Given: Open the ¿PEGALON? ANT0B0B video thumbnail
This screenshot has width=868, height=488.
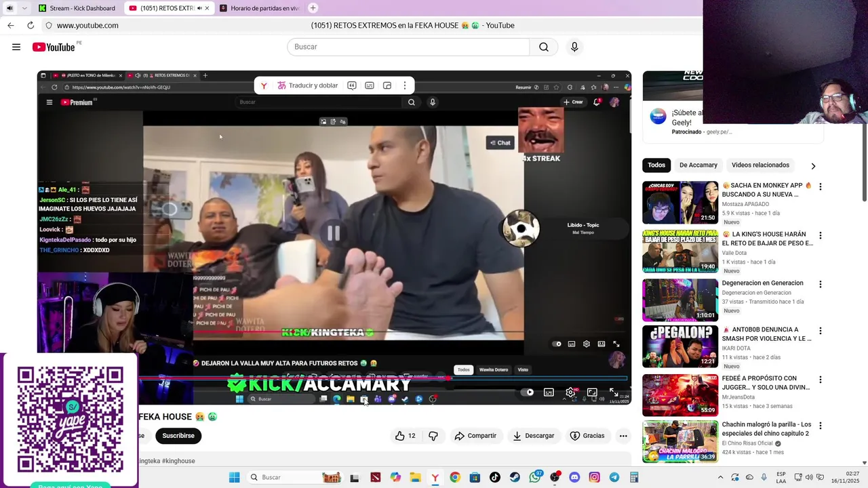Looking at the screenshot, I should [680, 346].
